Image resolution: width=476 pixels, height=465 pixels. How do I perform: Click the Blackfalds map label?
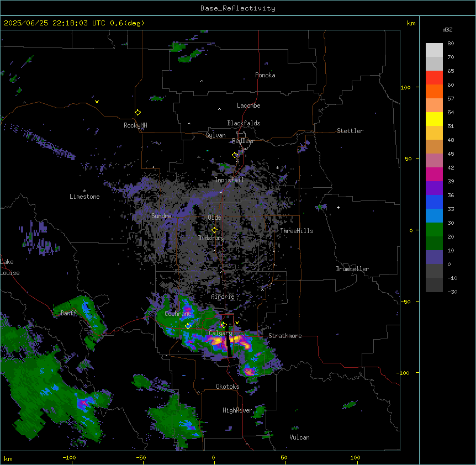[244, 123]
